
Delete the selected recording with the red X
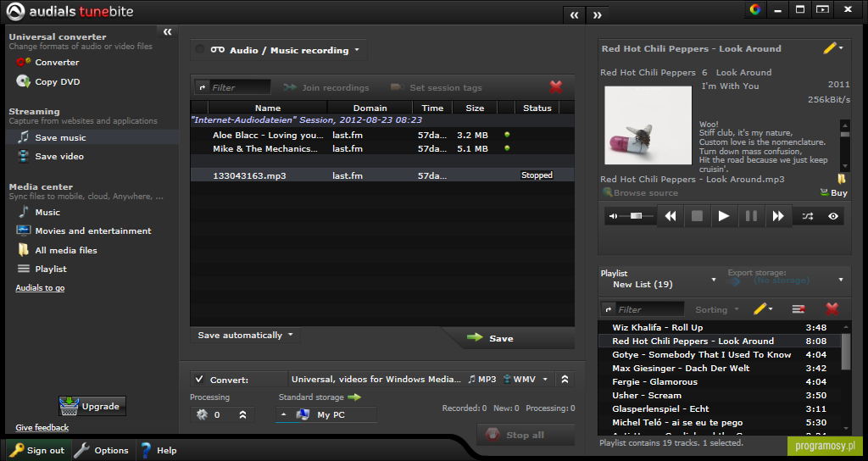(556, 87)
